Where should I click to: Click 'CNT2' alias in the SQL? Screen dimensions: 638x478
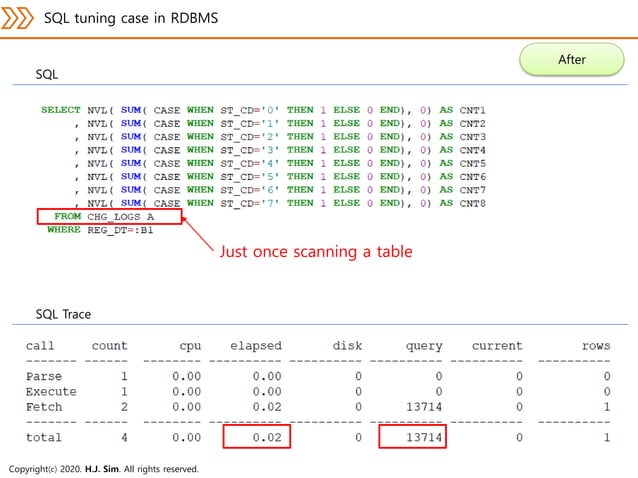(472, 124)
